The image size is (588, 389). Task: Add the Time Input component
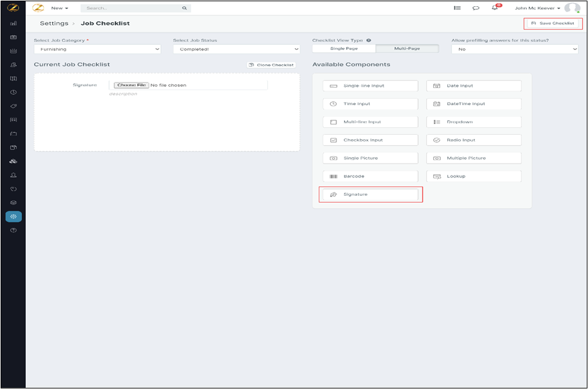(x=370, y=104)
